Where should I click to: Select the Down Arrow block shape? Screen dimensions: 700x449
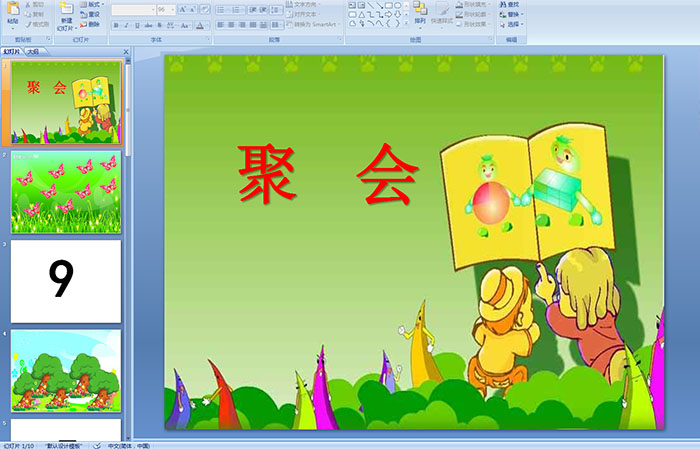click(397, 14)
